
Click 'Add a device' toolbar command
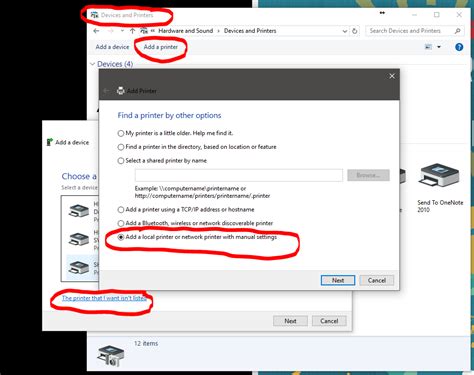(x=112, y=47)
